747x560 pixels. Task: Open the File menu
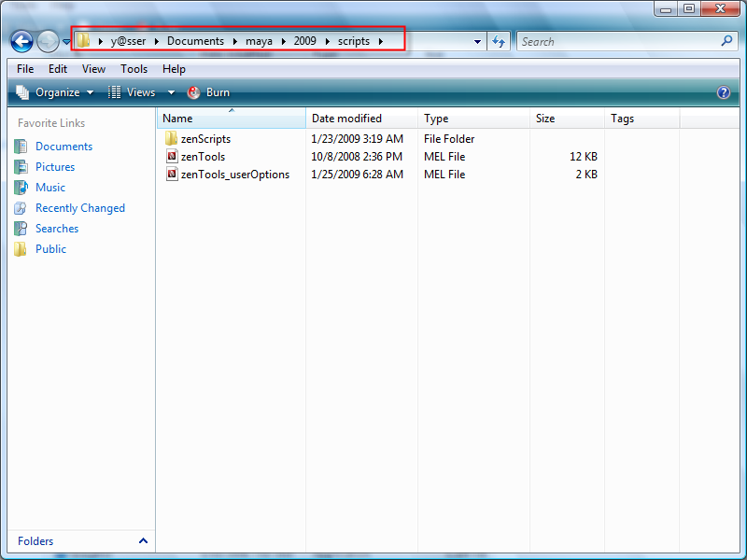point(25,69)
